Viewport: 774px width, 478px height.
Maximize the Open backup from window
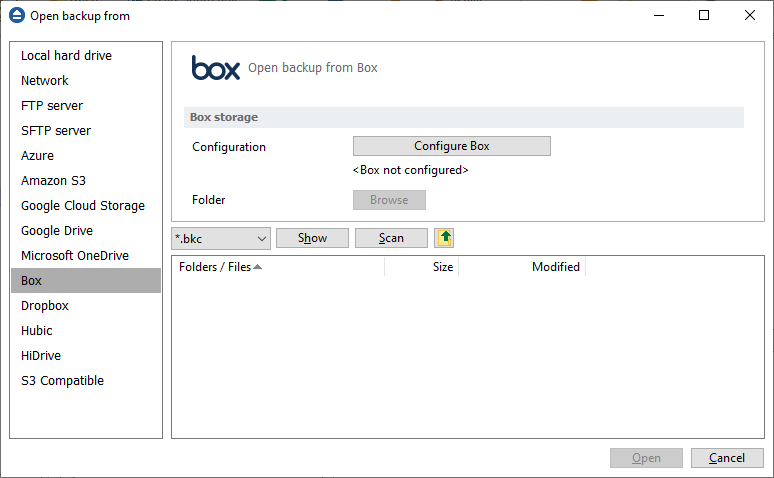pos(704,15)
